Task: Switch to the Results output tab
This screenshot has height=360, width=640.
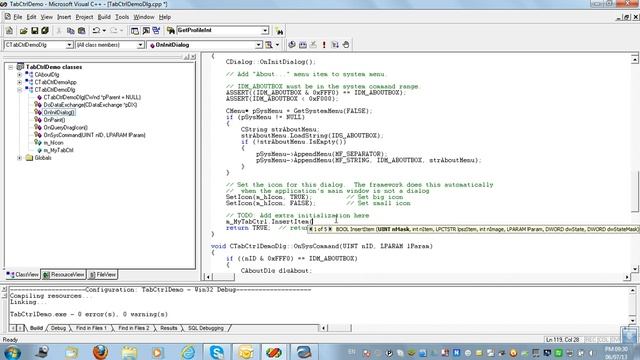Action: (169, 328)
